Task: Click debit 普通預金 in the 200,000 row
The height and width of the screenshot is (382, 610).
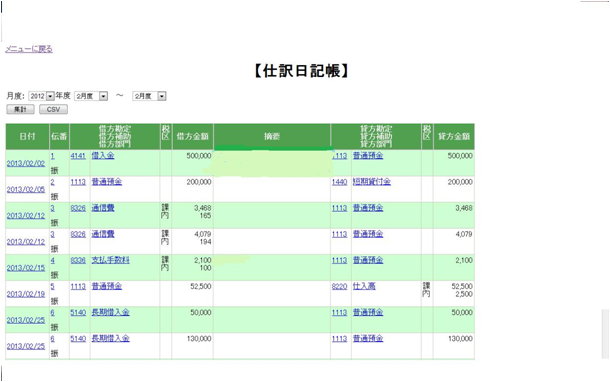Action: pos(107,182)
